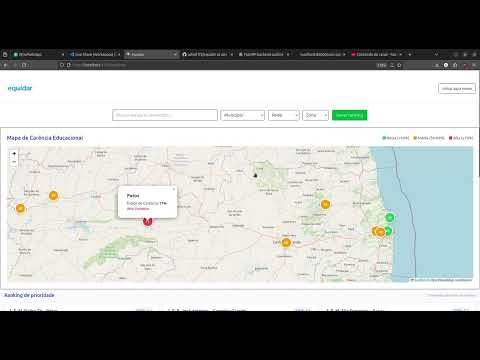Screen dimensions: 480x360
Task: Open the Rede dropdown filter
Action: [x=284, y=115]
